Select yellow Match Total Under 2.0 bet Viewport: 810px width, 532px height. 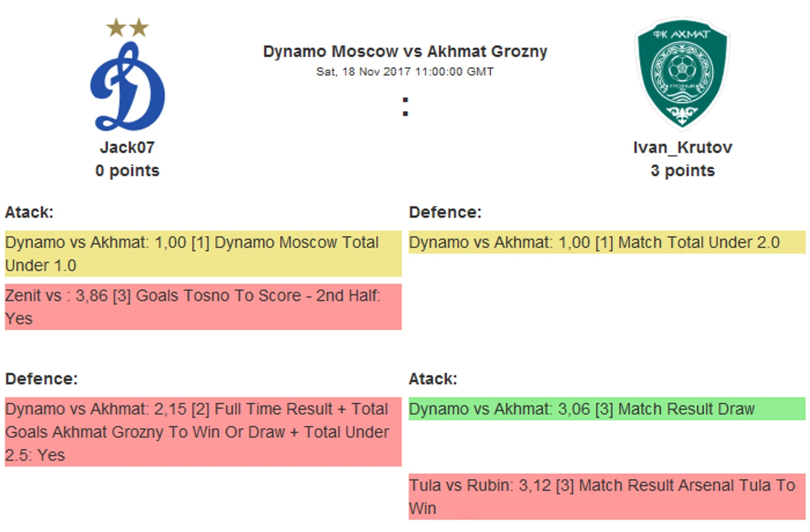[607, 242]
